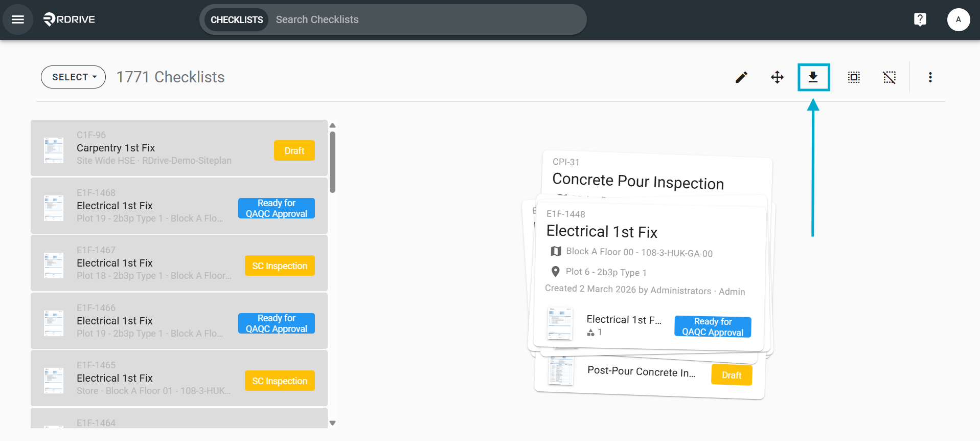Click the RDrive logo
The image size is (980, 441).
[70, 19]
